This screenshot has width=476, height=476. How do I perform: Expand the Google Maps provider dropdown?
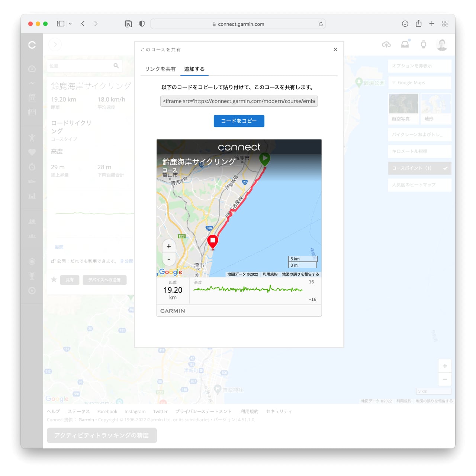(419, 83)
